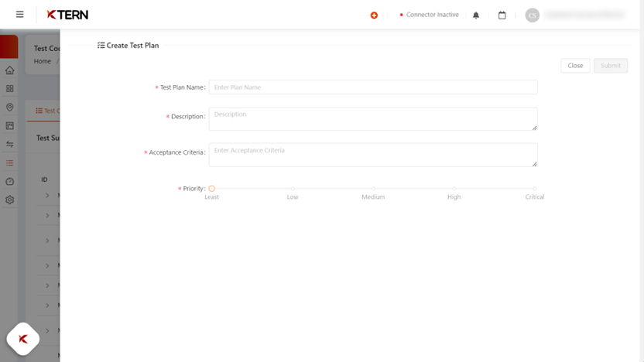Viewport: 644px width, 362px height.
Task: Submit the test plan form
Action: (x=611, y=66)
